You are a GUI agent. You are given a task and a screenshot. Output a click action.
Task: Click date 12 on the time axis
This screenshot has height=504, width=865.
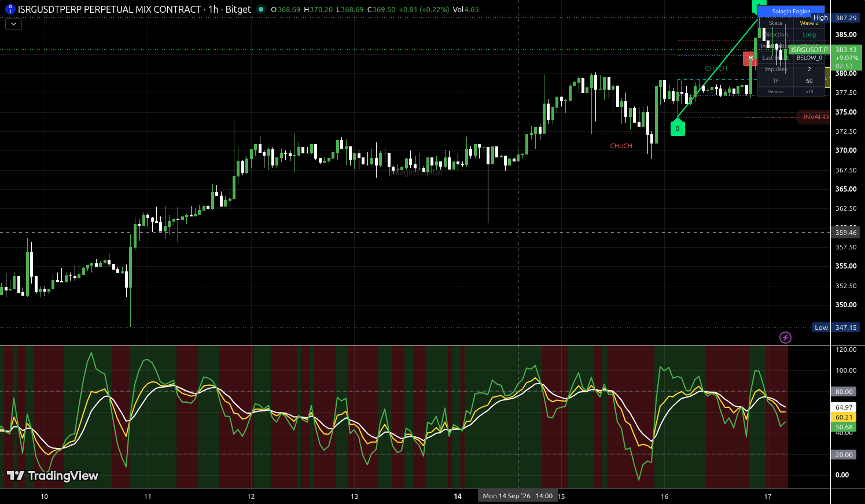pyautogui.click(x=251, y=496)
